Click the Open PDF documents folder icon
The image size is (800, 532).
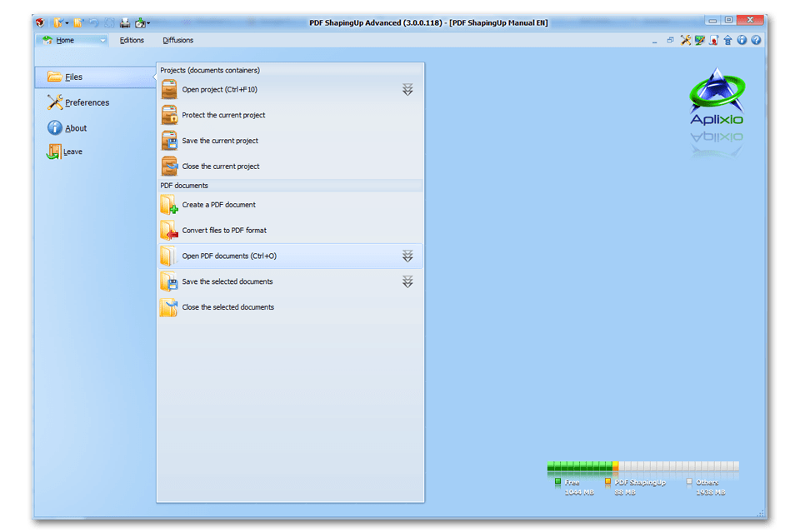click(167, 256)
